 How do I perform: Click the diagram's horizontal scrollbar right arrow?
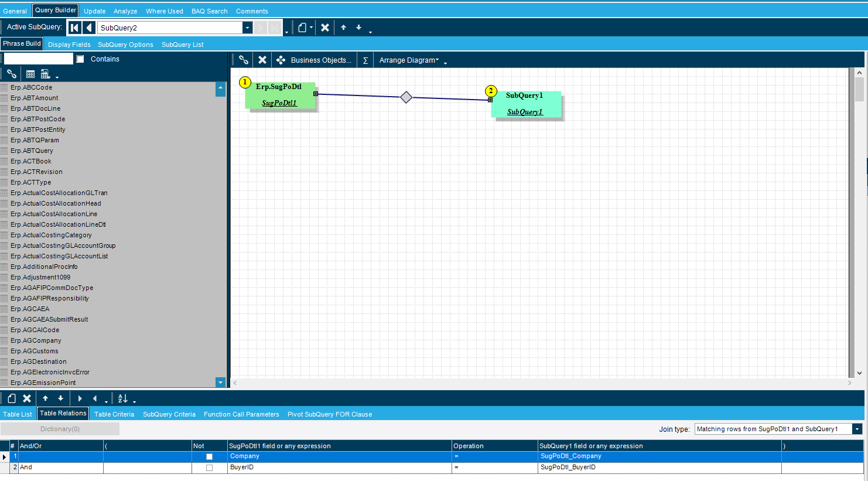click(x=850, y=383)
